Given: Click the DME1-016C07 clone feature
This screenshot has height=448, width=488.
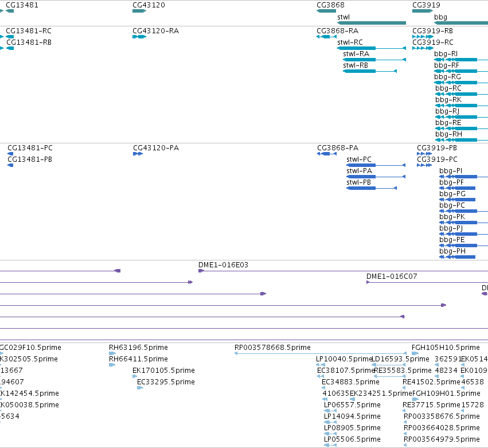Looking at the screenshot, I should (x=392, y=276).
